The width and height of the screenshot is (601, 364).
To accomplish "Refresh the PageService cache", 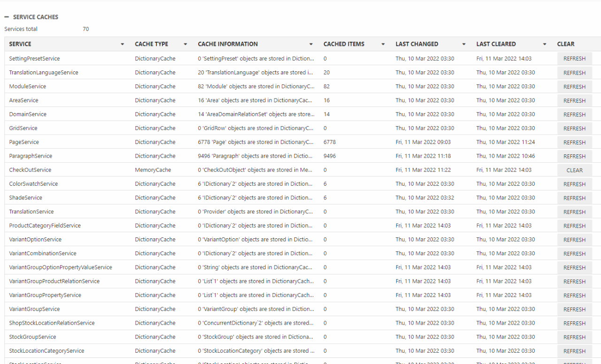I will 574,143.
